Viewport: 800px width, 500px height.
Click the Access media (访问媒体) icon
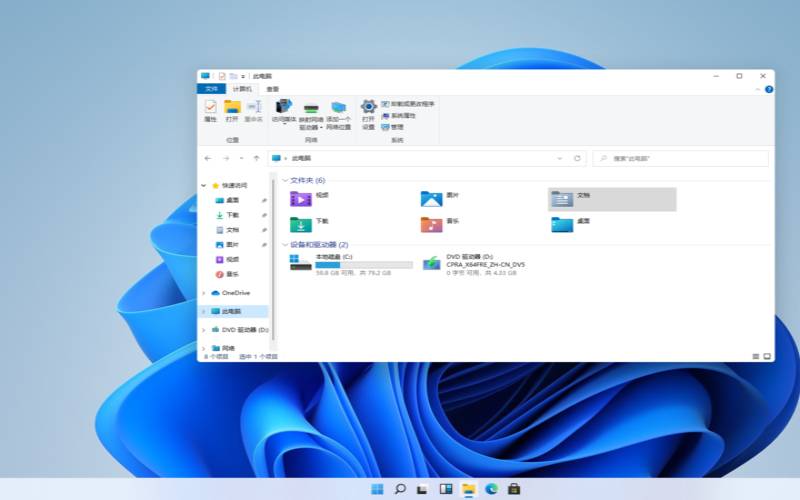(x=284, y=112)
